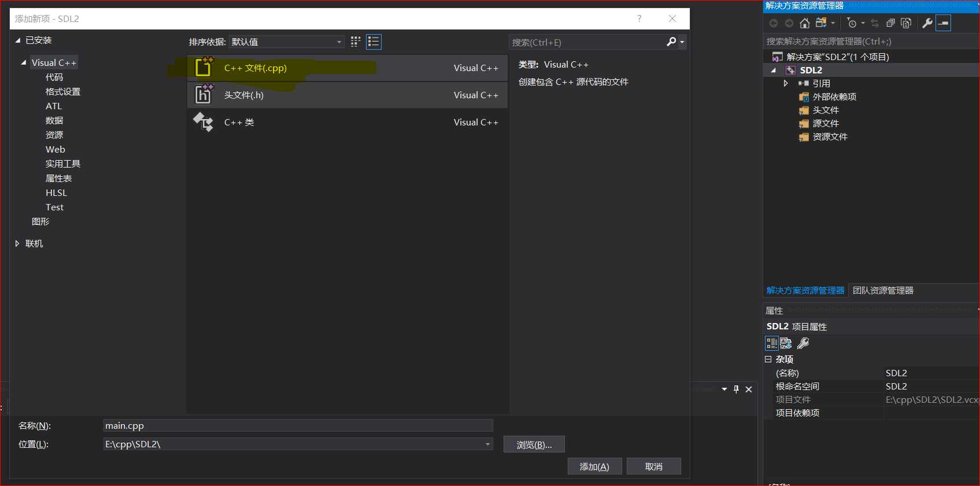
Task: Open the dialog search options dropdown arrow
Action: tap(682, 42)
